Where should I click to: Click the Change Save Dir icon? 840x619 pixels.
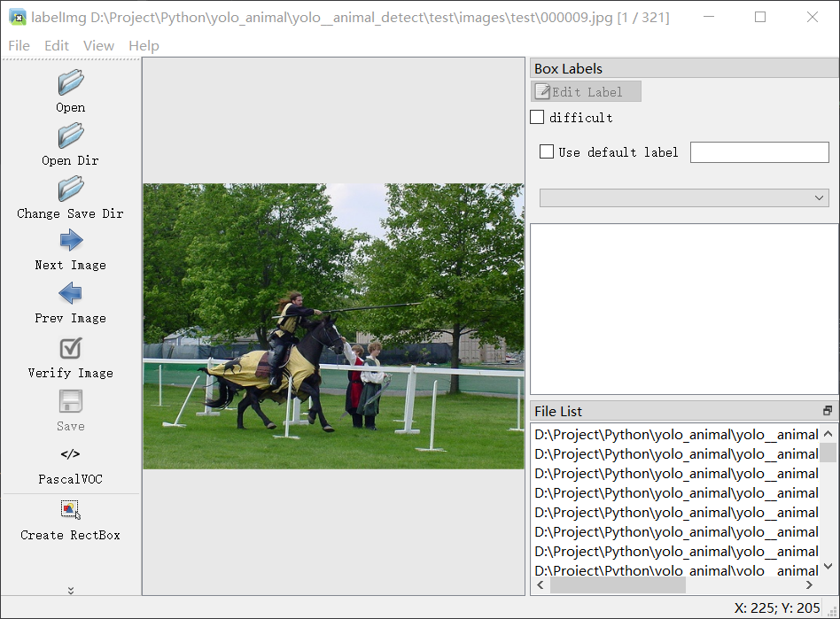pyautogui.click(x=70, y=190)
